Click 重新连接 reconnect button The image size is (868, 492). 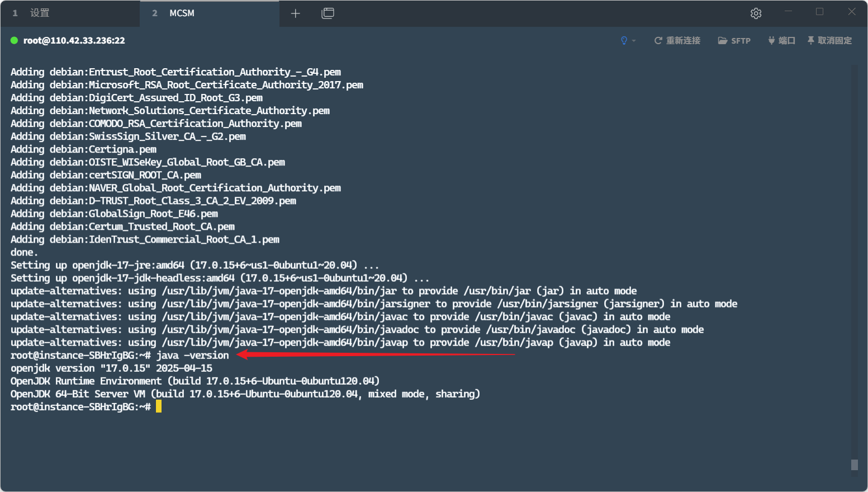677,40
